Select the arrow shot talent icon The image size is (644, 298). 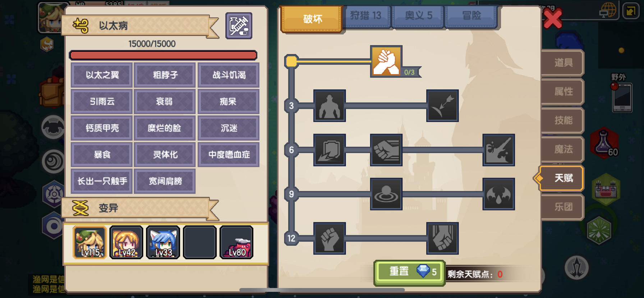point(442,105)
